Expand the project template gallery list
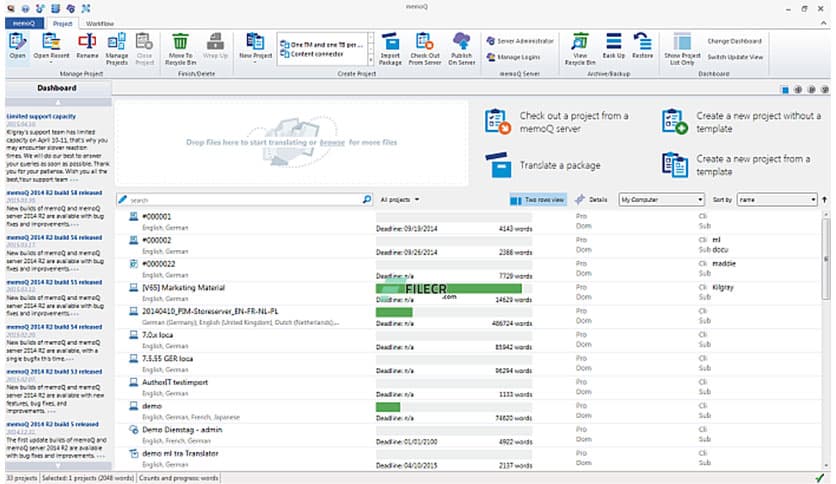This screenshot has height=484, width=836. click(371, 61)
